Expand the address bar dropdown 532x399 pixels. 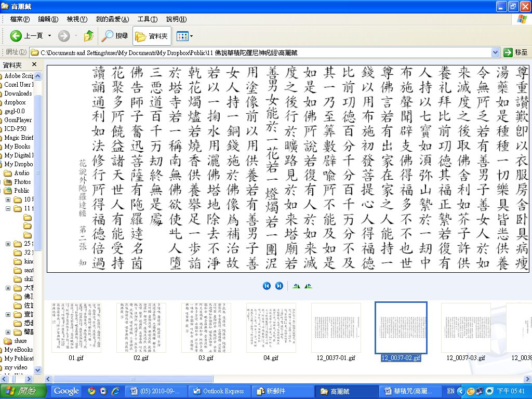point(495,52)
